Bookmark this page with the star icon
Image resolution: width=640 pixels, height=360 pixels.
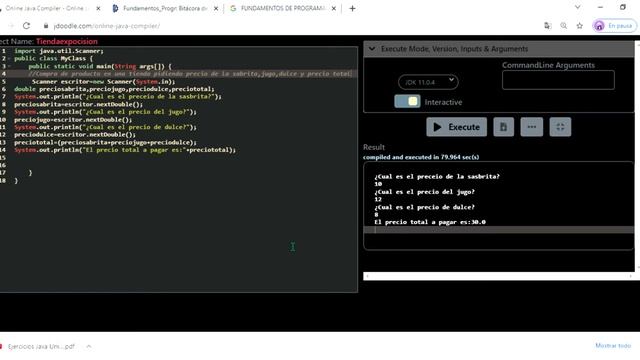[580, 26]
